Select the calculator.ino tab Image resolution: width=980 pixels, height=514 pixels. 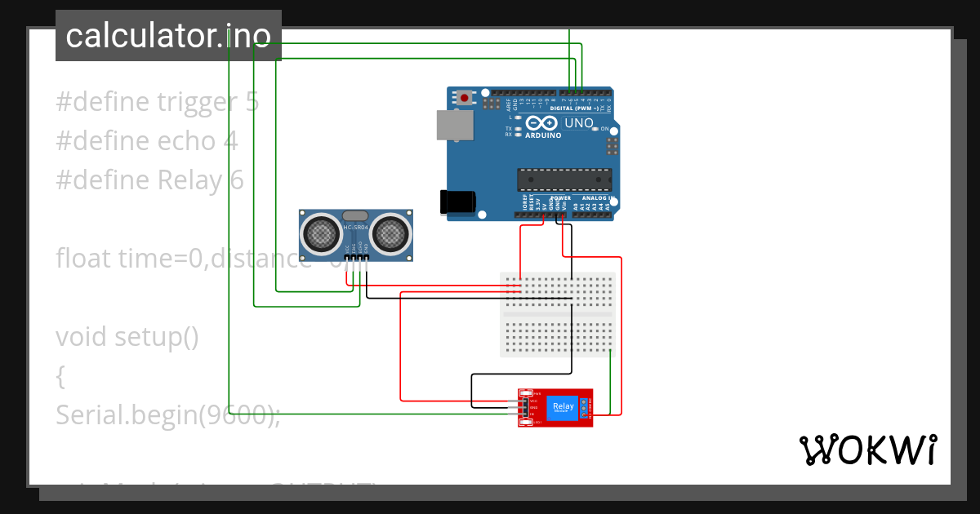(167, 35)
